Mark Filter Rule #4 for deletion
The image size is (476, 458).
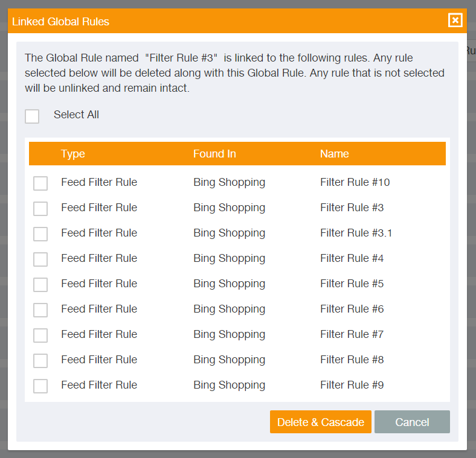(x=40, y=259)
